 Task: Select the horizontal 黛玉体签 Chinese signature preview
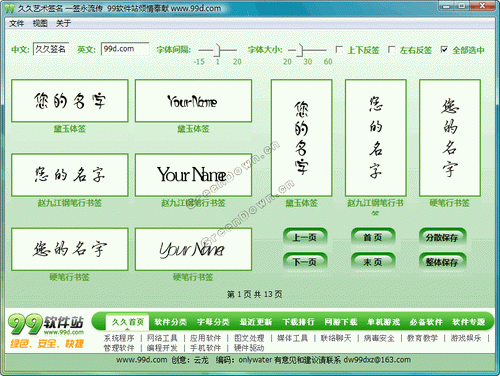70,101
